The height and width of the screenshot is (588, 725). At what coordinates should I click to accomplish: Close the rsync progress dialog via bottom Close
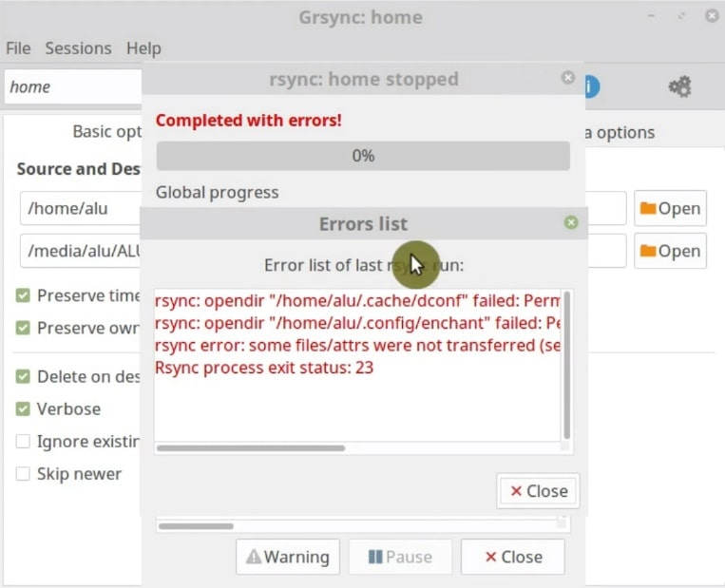click(x=513, y=557)
